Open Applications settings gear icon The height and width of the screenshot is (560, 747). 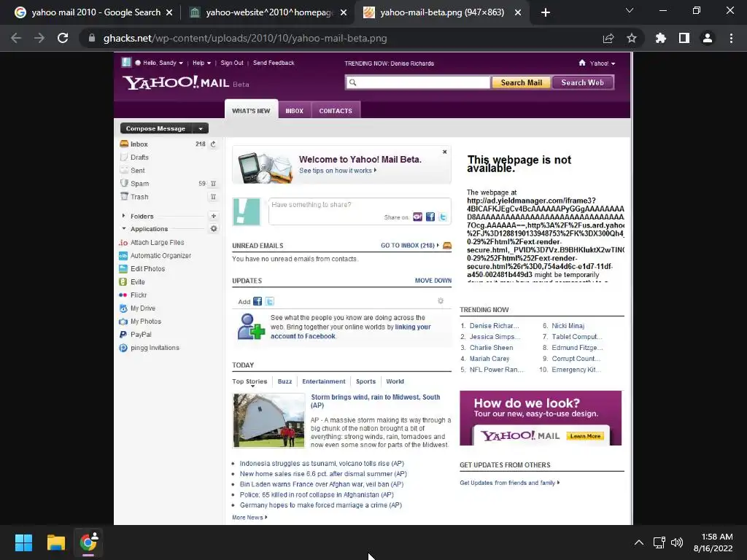point(214,228)
